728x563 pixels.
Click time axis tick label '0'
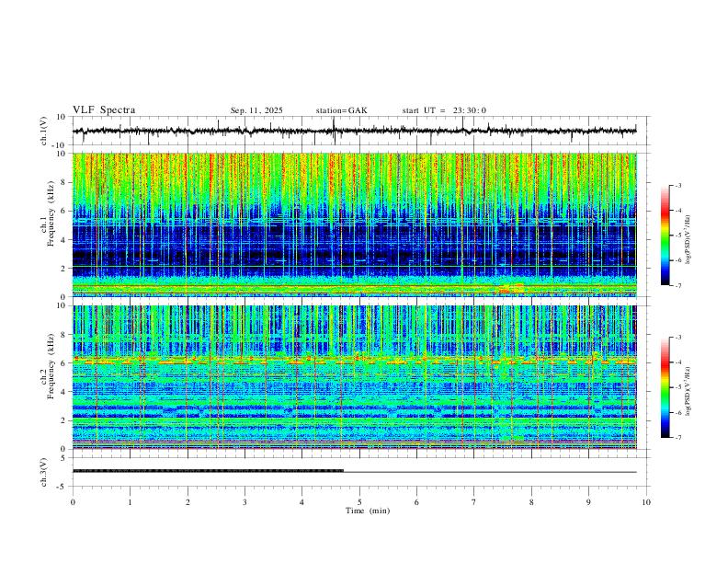pyautogui.click(x=73, y=502)
